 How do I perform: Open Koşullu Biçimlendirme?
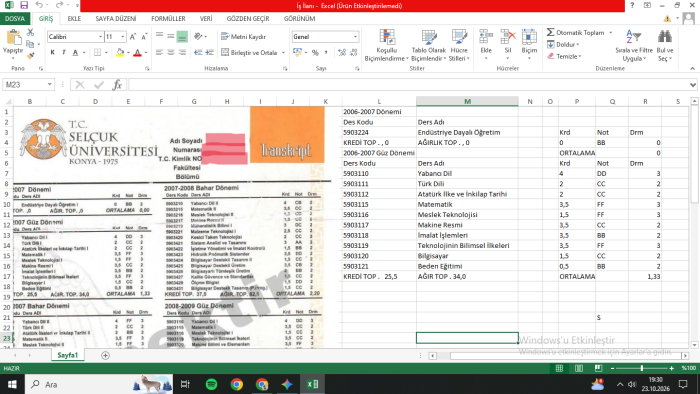[387, 45]
